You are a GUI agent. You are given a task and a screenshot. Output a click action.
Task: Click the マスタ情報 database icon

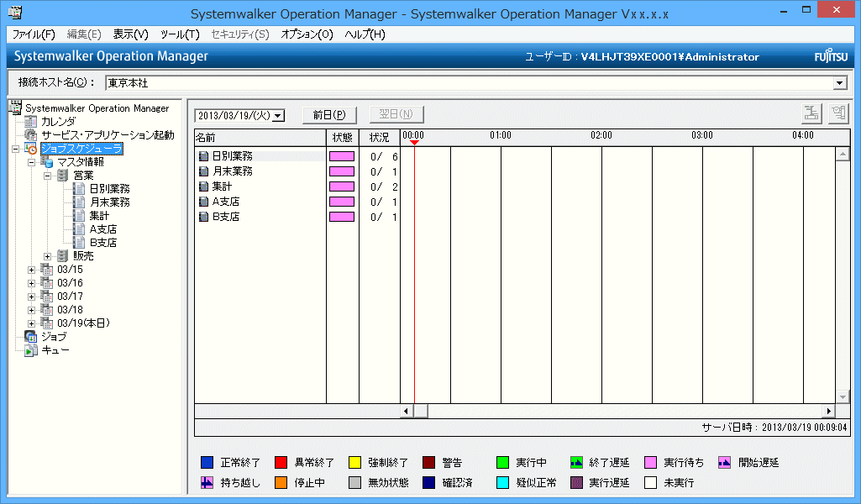(x=47, y=162)
